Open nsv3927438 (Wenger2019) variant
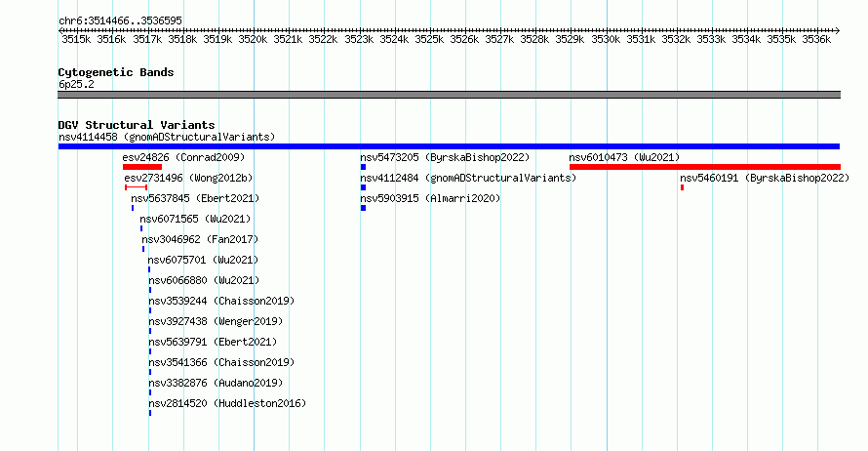This screenshot has height=451, width=868. [x=216, y=321]
